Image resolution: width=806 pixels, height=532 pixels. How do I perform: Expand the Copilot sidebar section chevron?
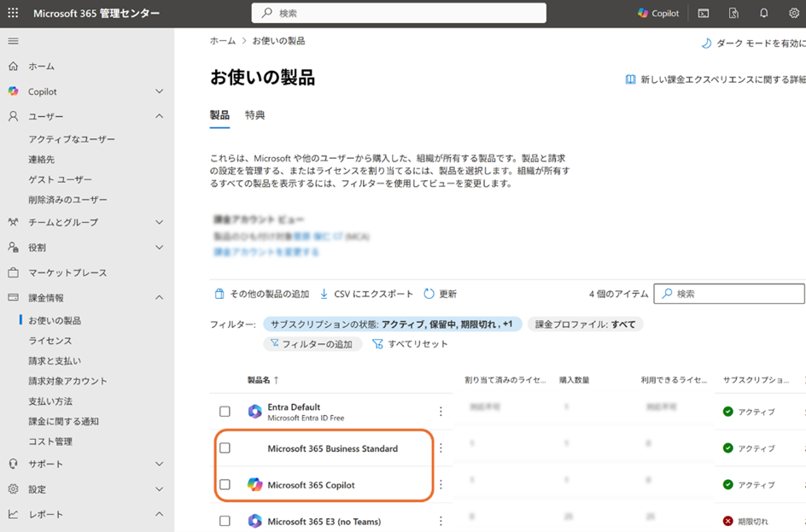(160, 91)
